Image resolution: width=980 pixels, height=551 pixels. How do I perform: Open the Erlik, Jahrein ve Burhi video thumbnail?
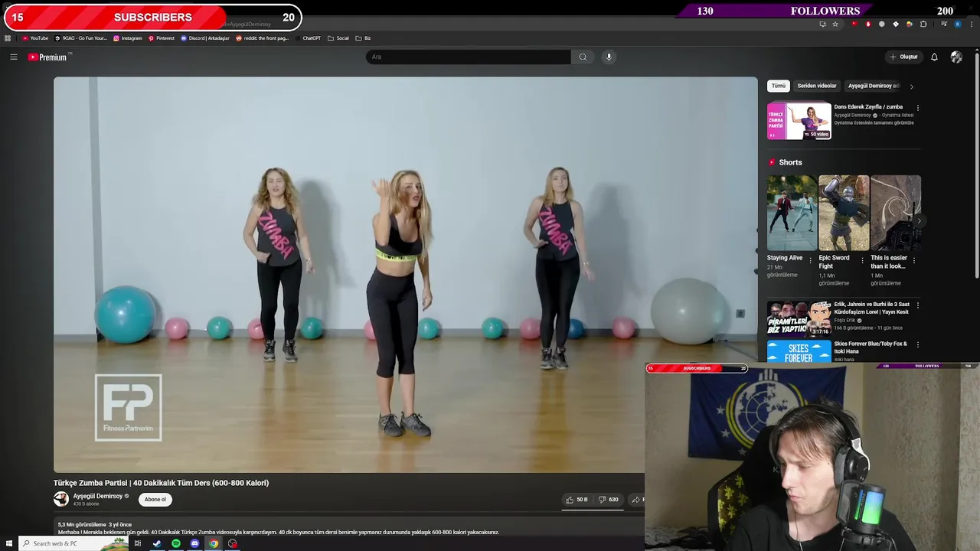click(x=799, y=318)
